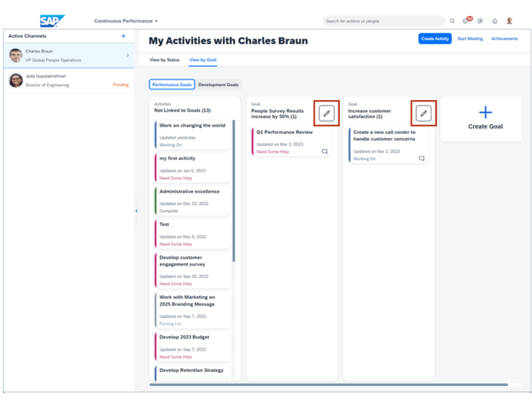Select the View by Goal tab

203,60
